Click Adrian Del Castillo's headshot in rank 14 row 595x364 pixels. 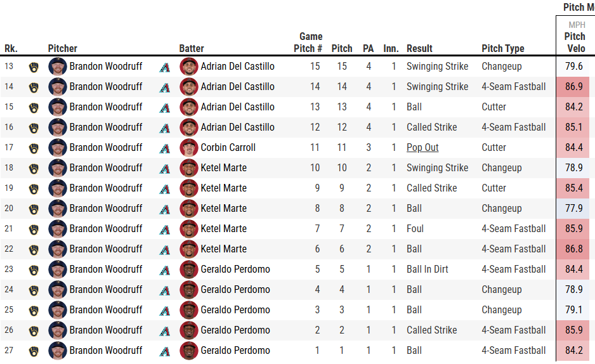pos(189,87)
